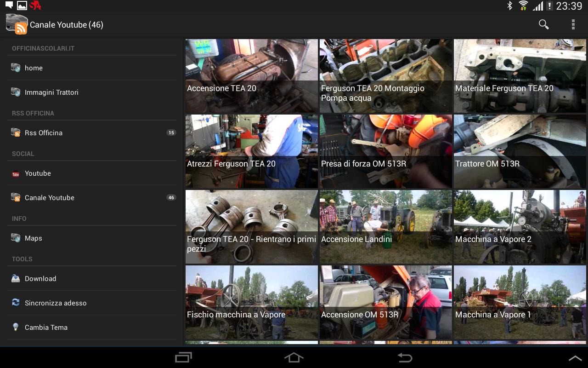This screenshot has height=368, width=588.
Task: Open the search magnifier icon
Action: 543,24
